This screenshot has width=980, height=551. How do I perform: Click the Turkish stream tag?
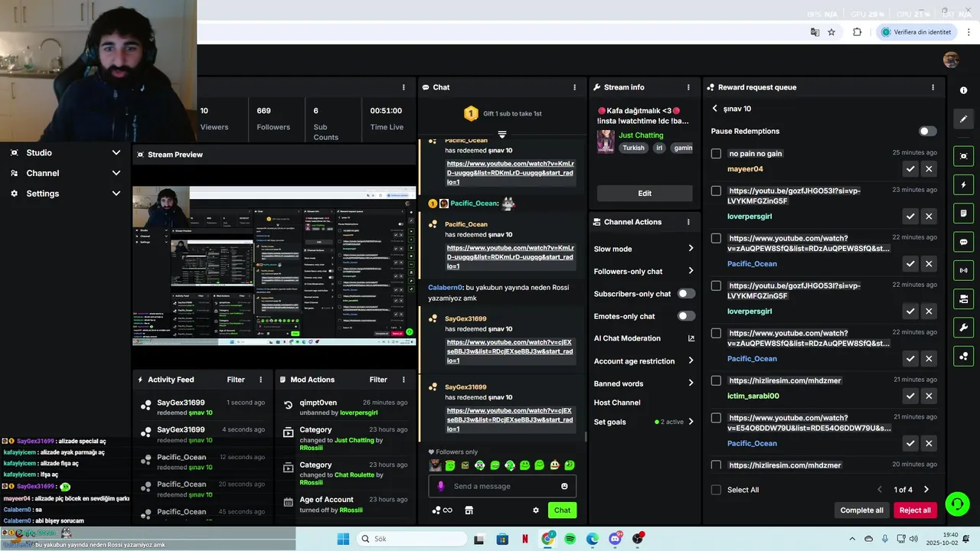pyautogui.click(x=633, y=148)
